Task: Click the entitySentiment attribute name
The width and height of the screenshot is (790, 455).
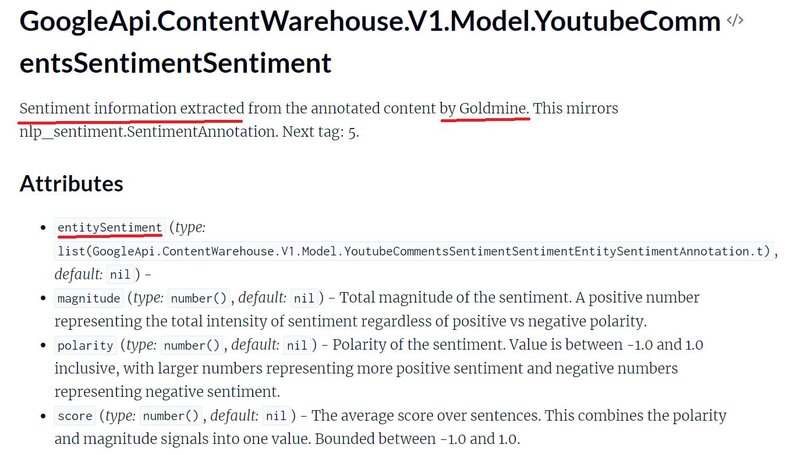Action: coord(109,228)
